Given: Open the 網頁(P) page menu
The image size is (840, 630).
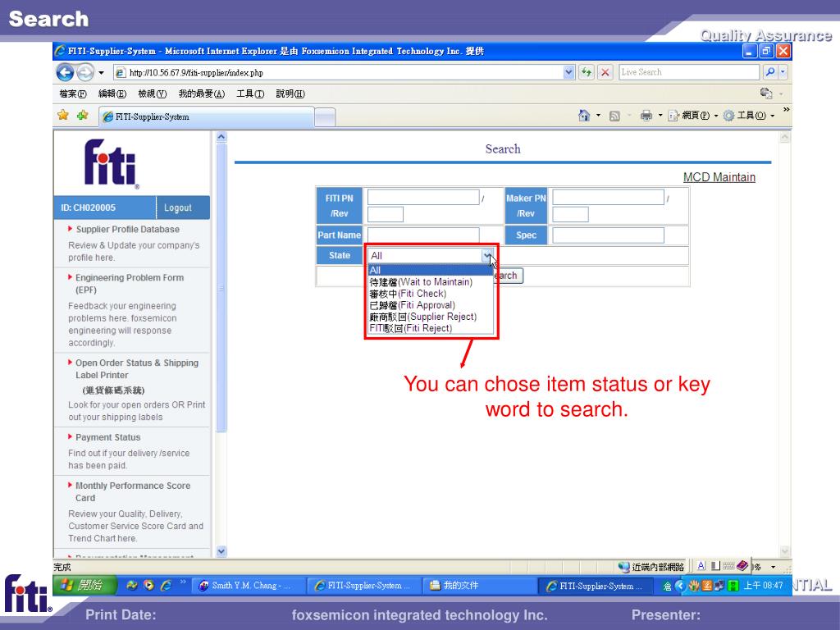Looking at the screenshot, I should 693,115.
